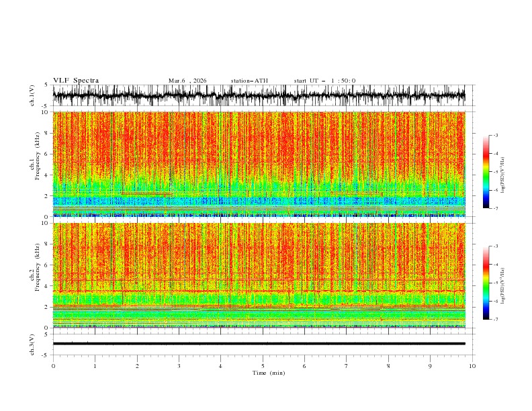Click time axis tick label "5"
532x411 pixels.
pos(263,366)
